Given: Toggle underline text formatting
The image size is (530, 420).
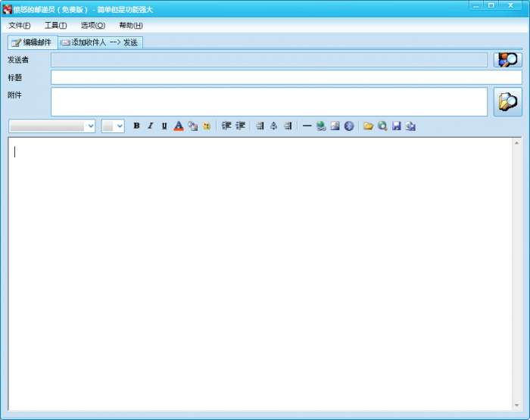Looking at the screenshot, I should click(164, 126).
